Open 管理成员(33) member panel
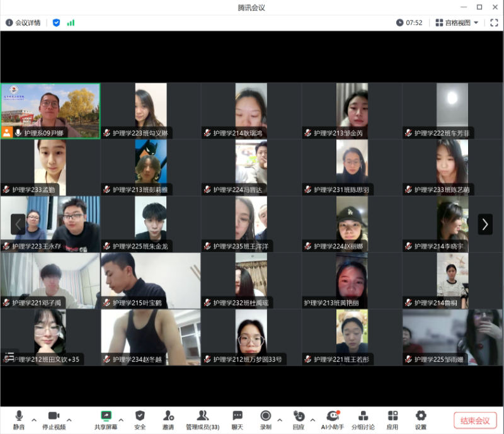Screen dimensions: 504x434 click(x=202, y=420)
